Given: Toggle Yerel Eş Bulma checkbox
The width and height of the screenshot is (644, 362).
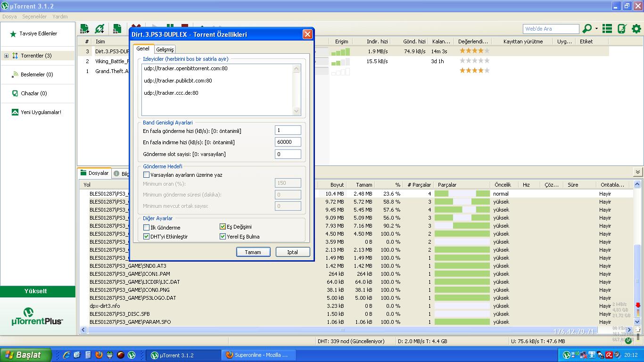Looking at the screenshot, I should tap(223, 237).
